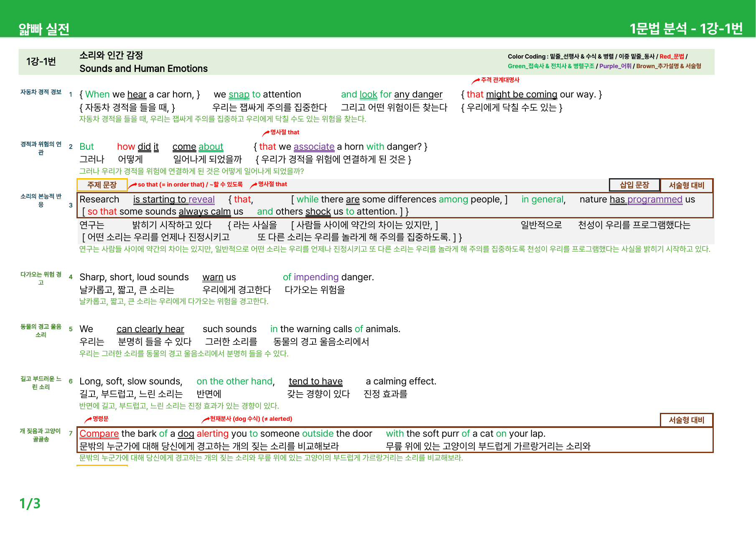The height and width of the screenshot is (535, 756).
Task: Click the annotation '현재분사 (dog 수식) (≠ alerted)'
Action: click(x=251, y=419)
